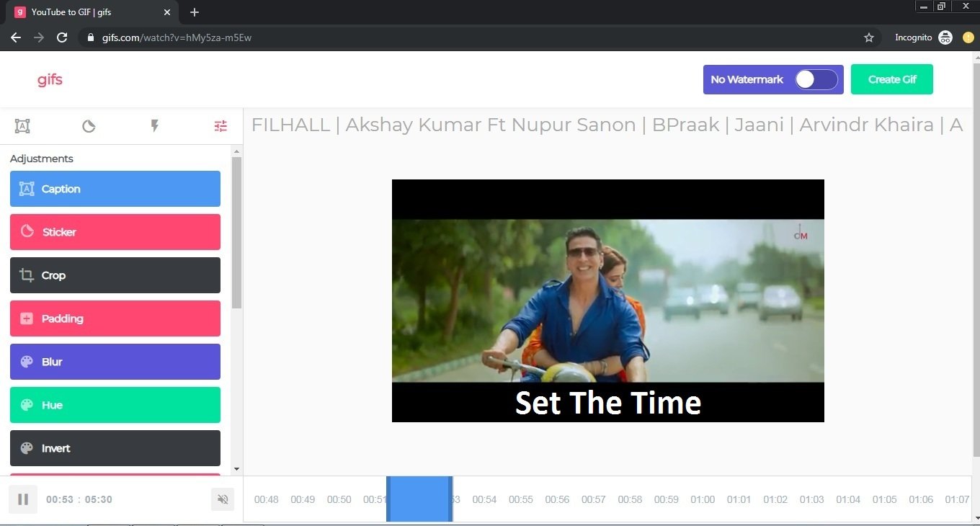Click the 00:53 : 05:30 time display
This screenshot has width=980, height=526.
pyautogui.click(x=79, y=499)
